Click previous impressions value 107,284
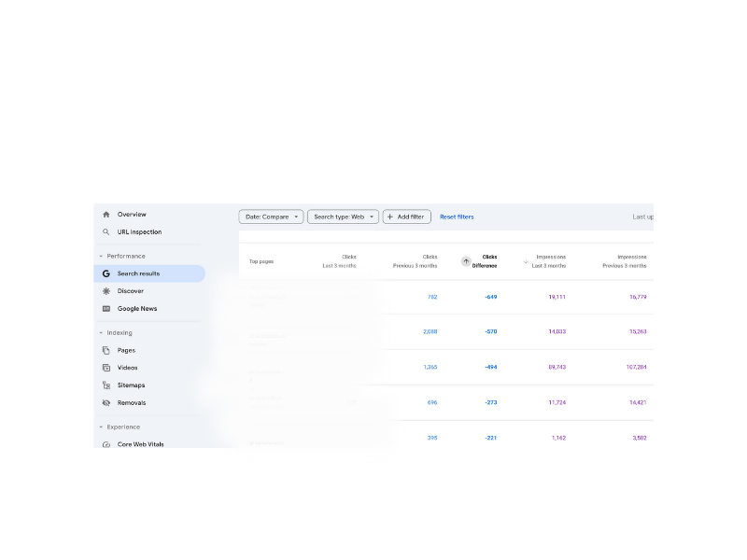Viewport: 747px width, 560px height. coord(637,367)
